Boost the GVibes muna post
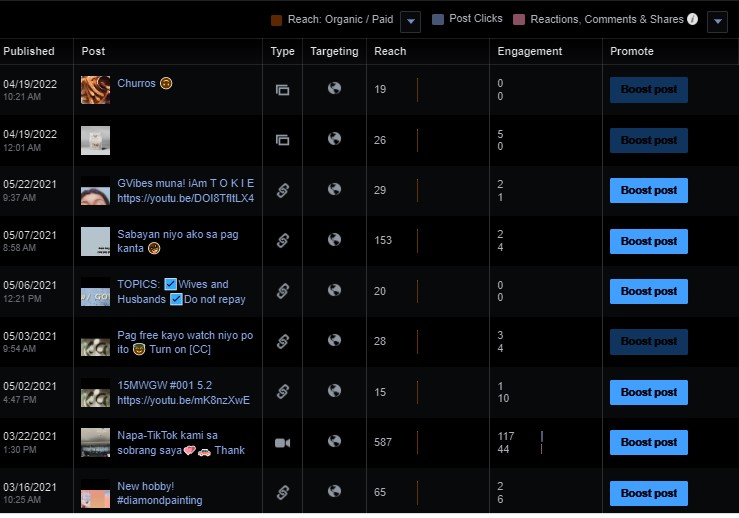Viewport: 739px width, 518px height. [649, 190]
